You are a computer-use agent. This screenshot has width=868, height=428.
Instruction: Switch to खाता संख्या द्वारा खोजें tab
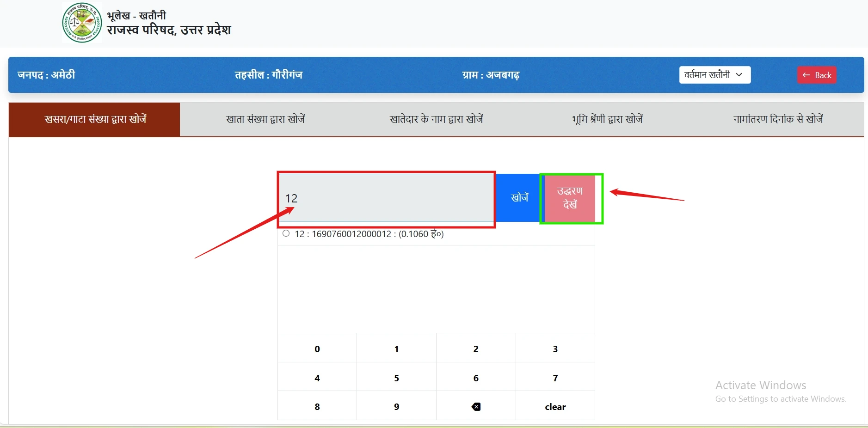tap(265, 119)
